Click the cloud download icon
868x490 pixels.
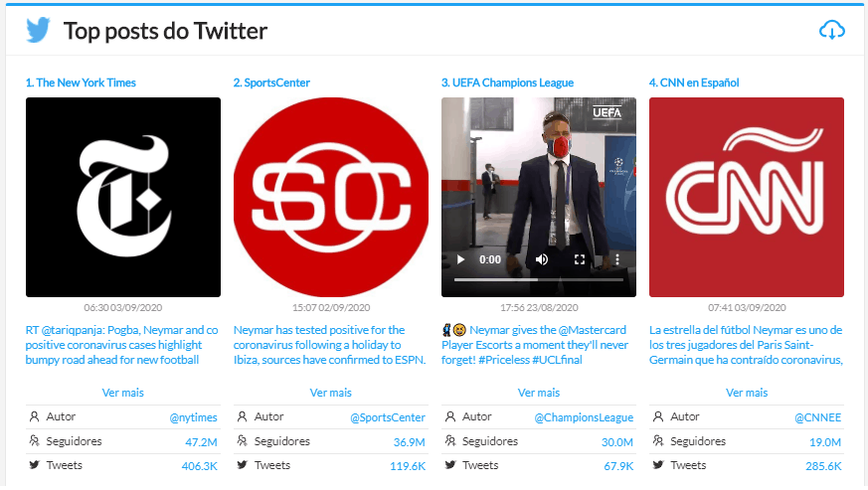831,30
